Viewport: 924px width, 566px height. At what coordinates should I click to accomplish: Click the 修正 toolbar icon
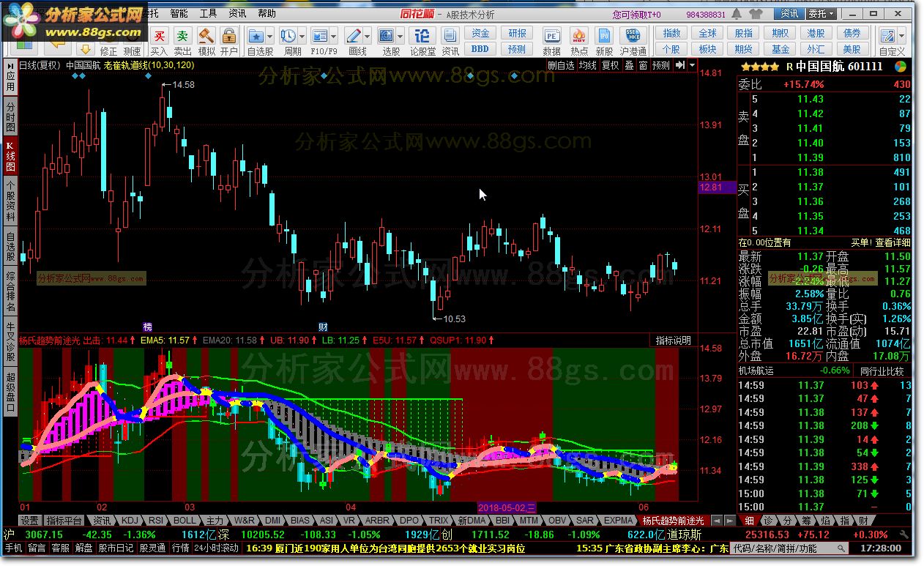click(x=108, y=51)
